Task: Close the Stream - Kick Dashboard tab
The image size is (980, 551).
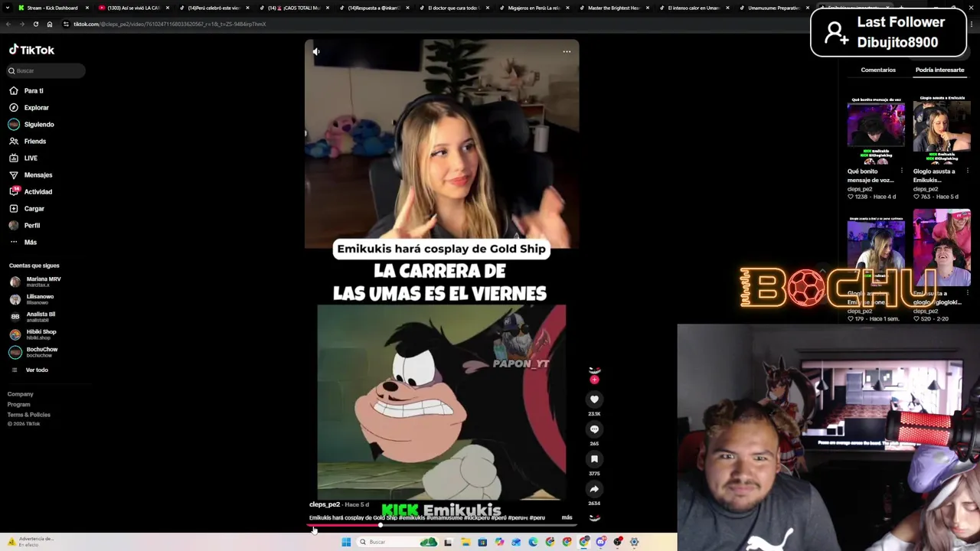Action: click(x=87, y=8)
